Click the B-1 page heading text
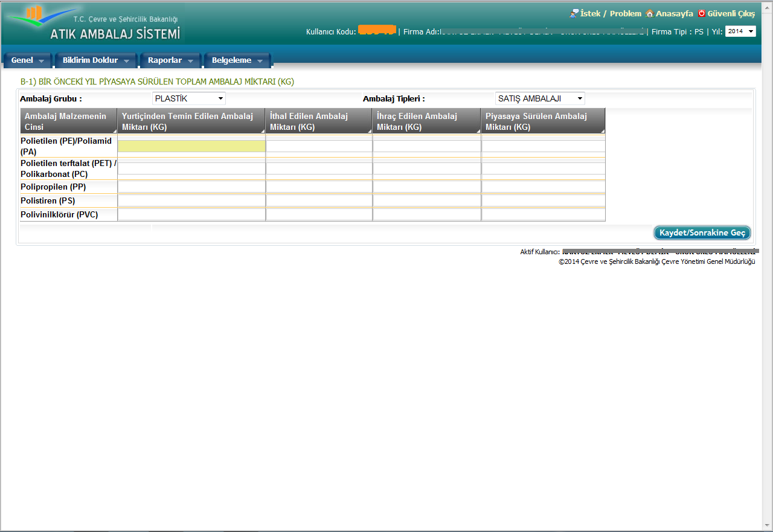 pyautogui.click(x=157, y=81)
